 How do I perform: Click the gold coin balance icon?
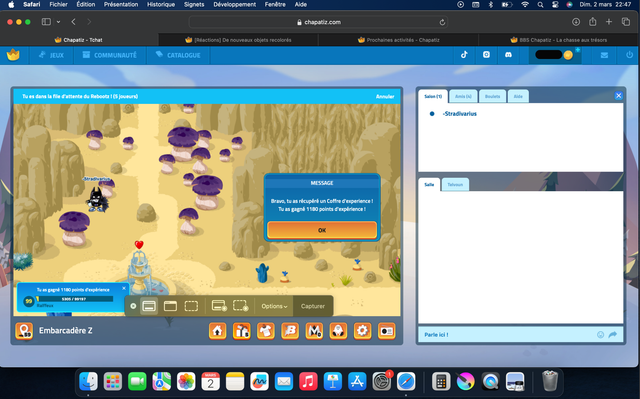tap(568, 55)
